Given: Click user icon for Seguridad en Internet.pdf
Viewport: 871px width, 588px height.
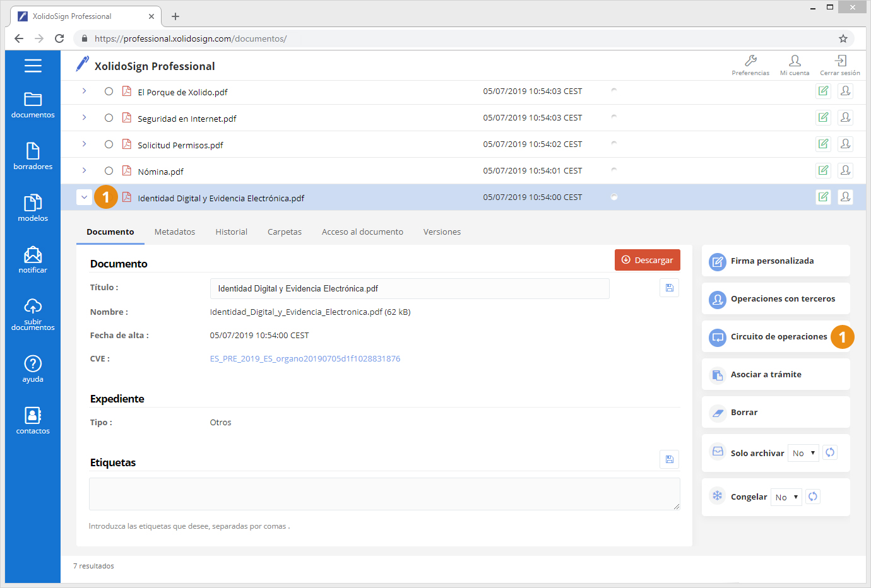Looking at the screenshot, I should click(x=846, y=117).
